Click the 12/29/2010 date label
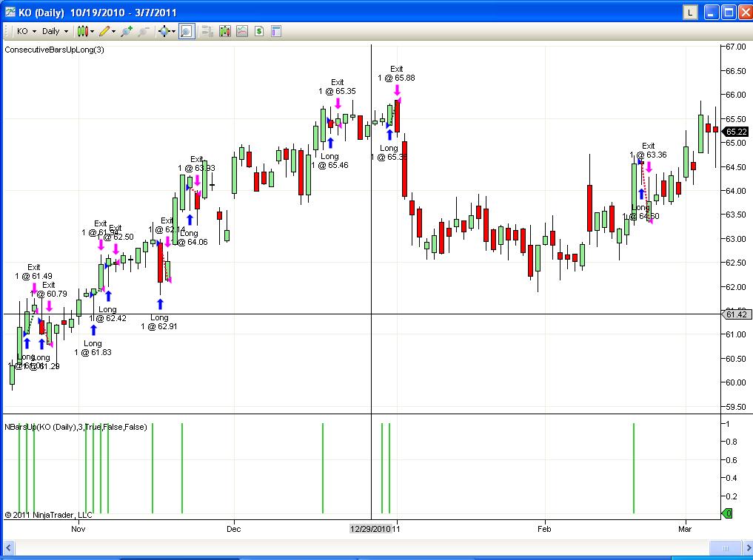753x560 pixels. click(x=370, y=529)
